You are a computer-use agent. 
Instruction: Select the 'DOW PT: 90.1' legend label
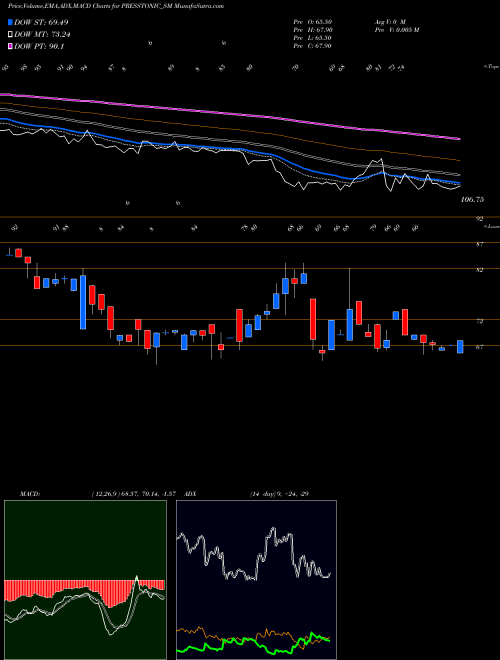click(x=39, y=46)
